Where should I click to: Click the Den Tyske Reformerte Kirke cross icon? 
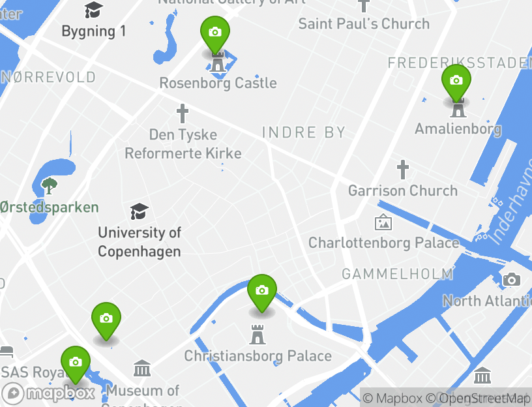[183, 113]
